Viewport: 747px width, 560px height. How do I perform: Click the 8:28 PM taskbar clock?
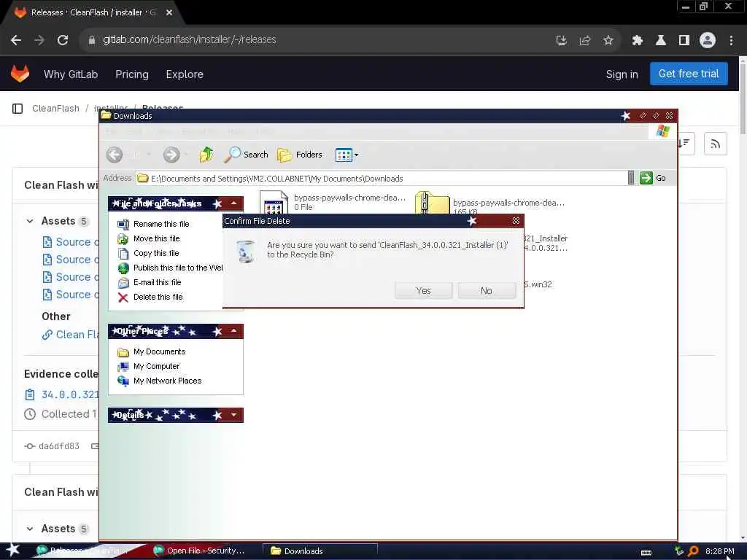tap(720, 551)
